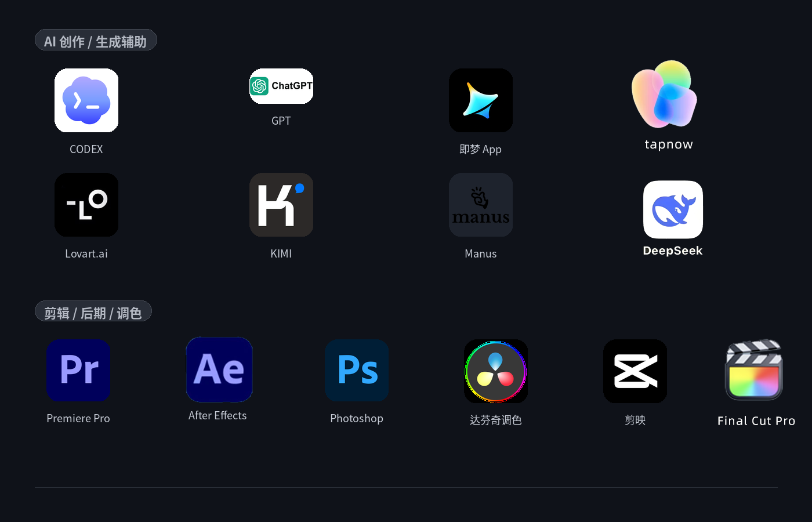
Task: Click the KIMI text label
Action: coord(281,253)
